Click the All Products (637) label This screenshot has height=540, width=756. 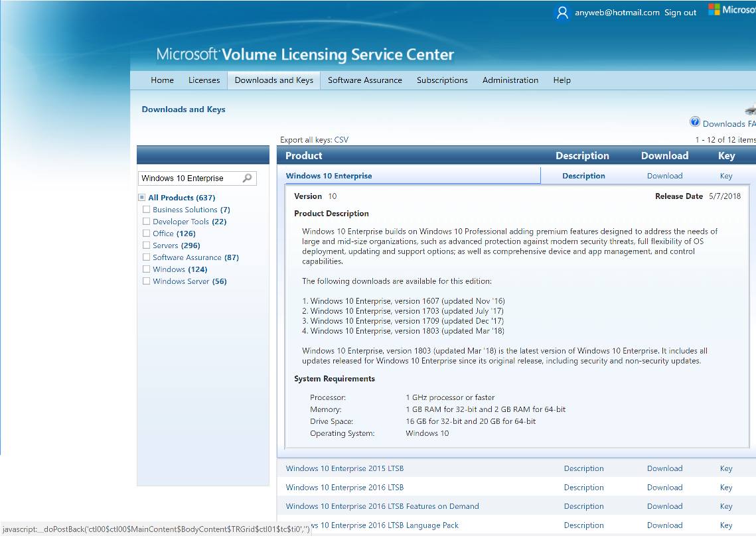pyautogui.click(x=182, y=198)
